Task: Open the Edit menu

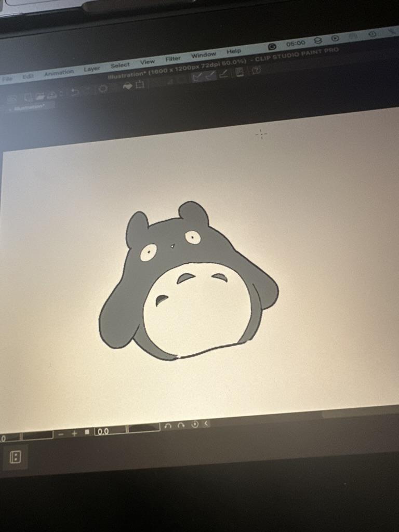Action: tap(28, 76)
